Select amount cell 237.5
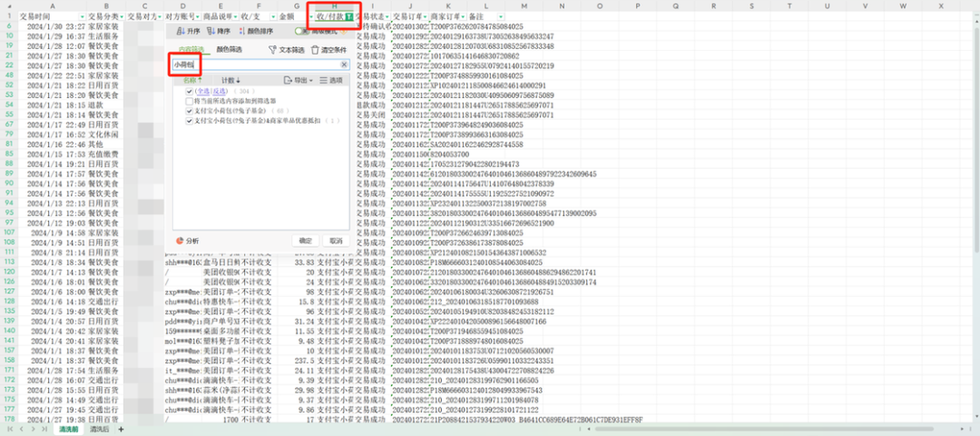 296,361
